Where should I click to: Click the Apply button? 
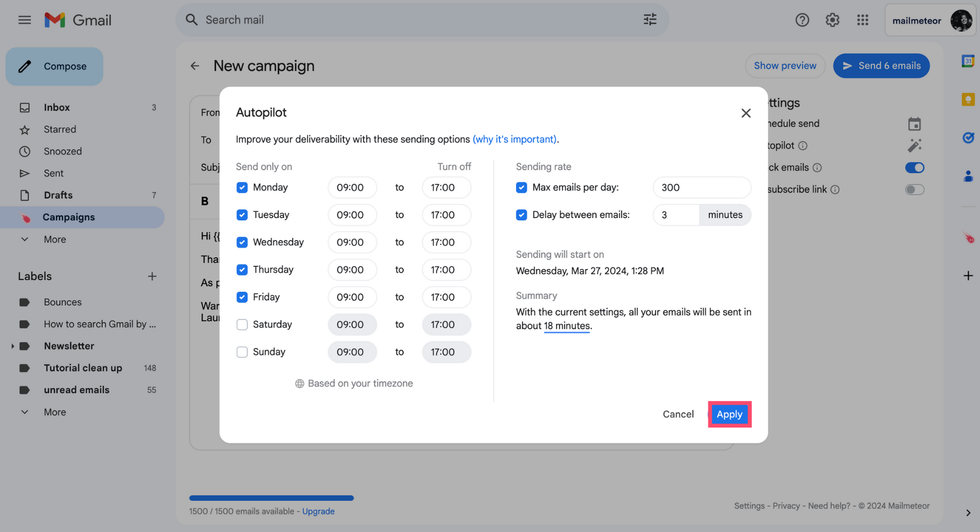click(x=730, y=414)
